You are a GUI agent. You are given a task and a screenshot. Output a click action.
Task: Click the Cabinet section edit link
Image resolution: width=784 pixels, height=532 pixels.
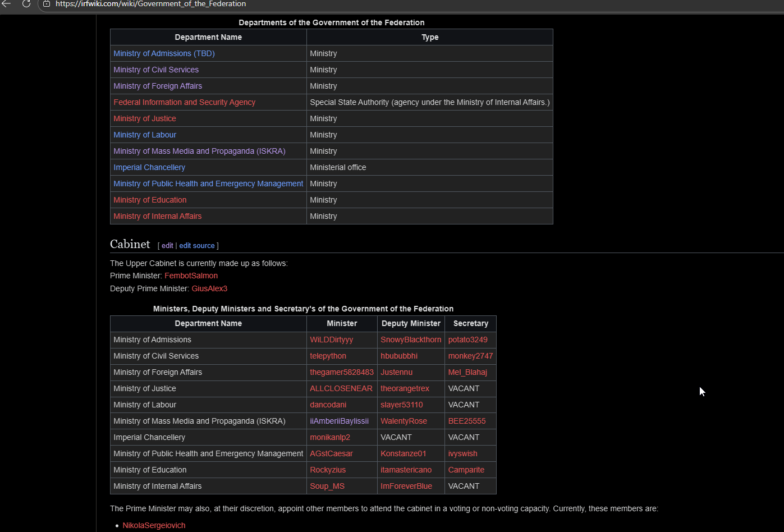click(167, 246)
